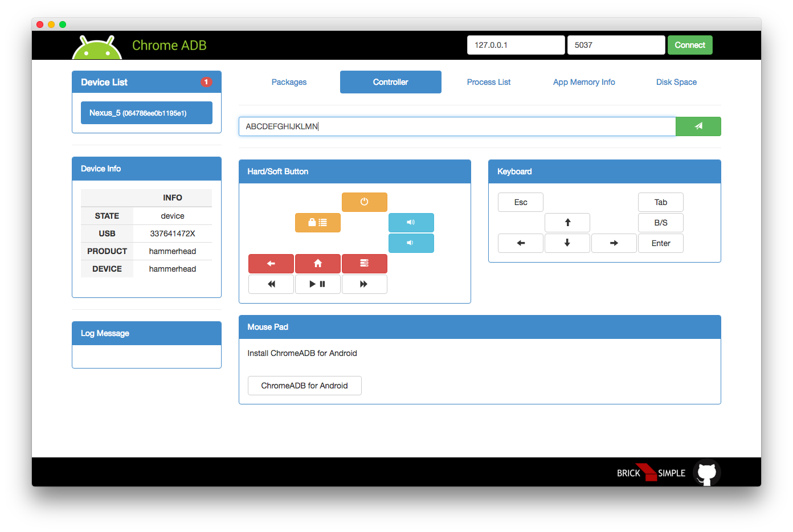Click the Chrome ADB title text
Screen dimensions: 793x532
pos(169,46)
